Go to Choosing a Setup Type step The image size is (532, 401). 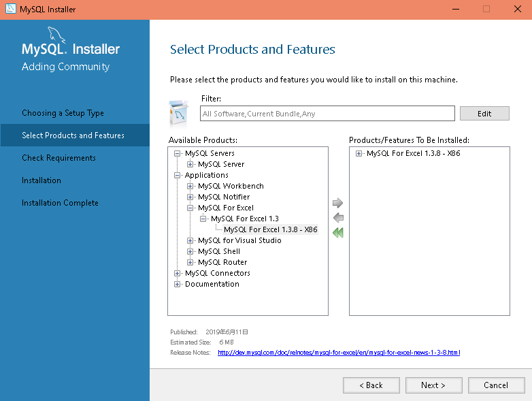(x=63, y=113)
